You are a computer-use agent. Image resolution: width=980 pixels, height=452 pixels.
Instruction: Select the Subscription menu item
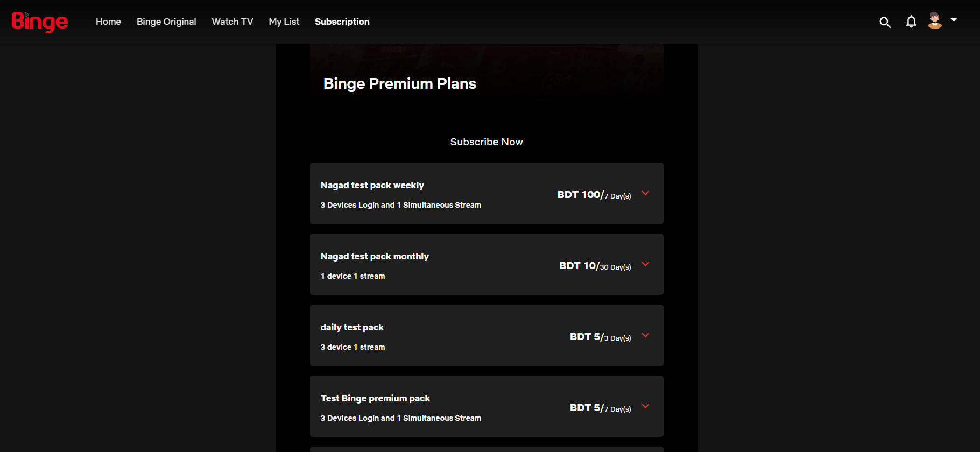click(342, 22)
